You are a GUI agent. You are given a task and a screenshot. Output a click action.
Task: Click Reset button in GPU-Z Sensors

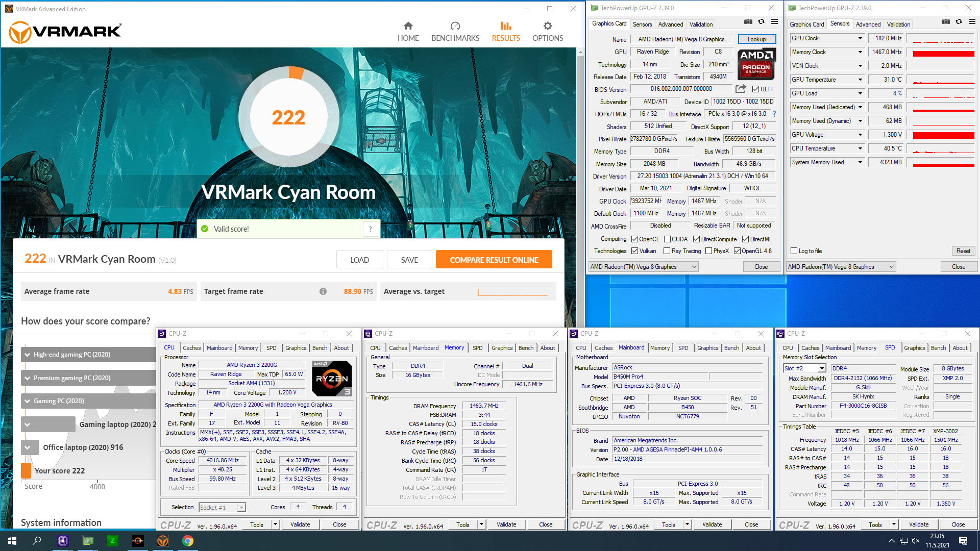coord(963,251)
